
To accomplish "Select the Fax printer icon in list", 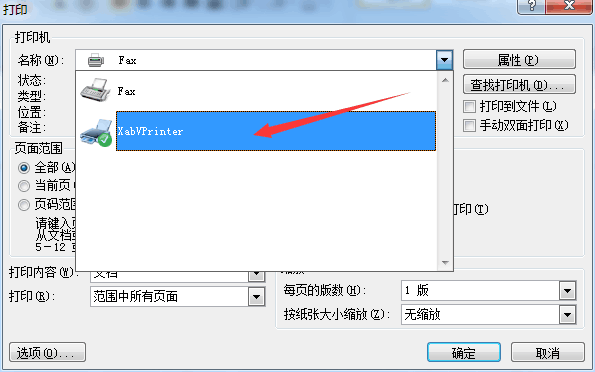I will tap(95, 90).
